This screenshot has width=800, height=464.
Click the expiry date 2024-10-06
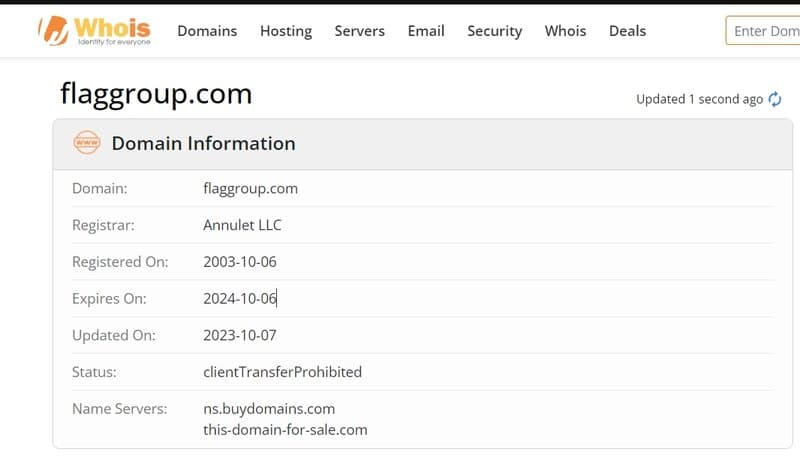tap(240, 299)
